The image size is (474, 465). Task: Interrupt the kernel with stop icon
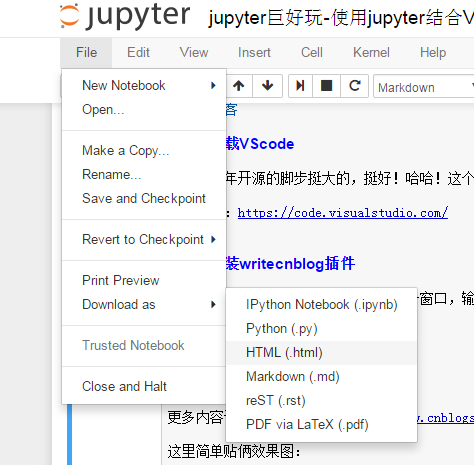[x=326, y=86]
